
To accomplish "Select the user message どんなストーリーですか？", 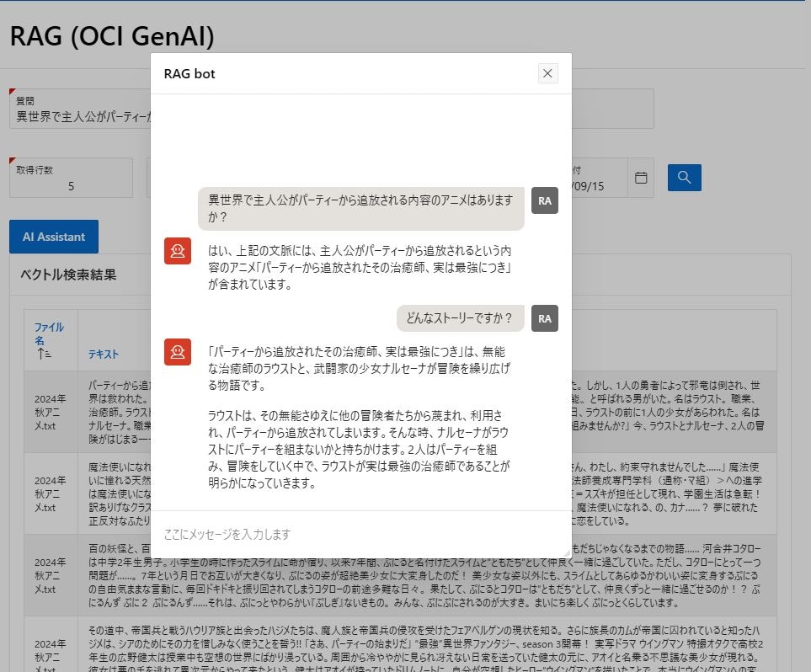I will (x=460, y=317).
